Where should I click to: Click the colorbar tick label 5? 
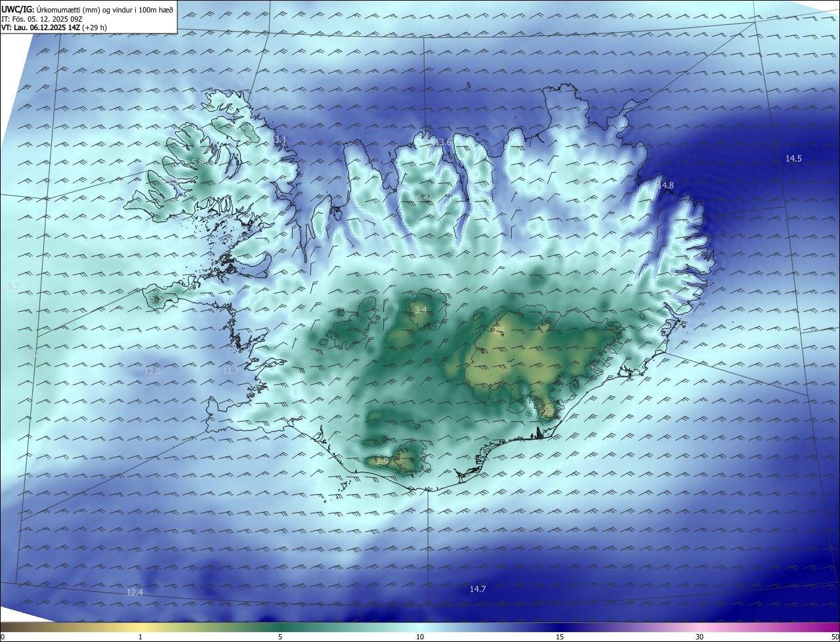pos(280,637)
